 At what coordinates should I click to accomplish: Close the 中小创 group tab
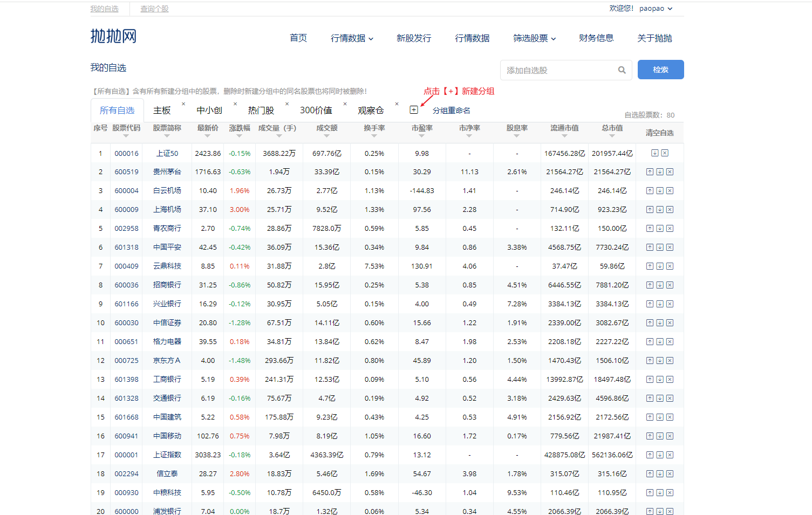pos(235,104)
